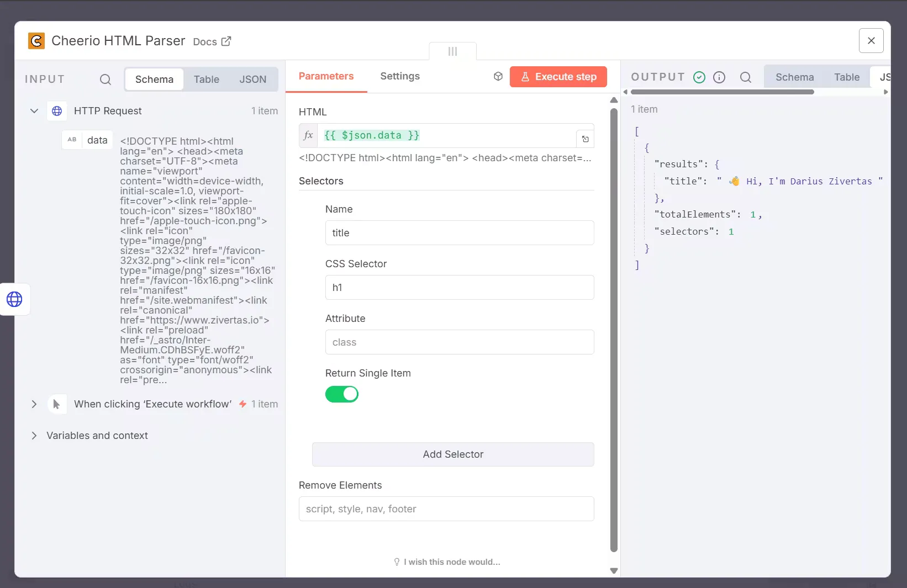Click the Add Selector button
The image size is (907, 588).
(452, 454)
